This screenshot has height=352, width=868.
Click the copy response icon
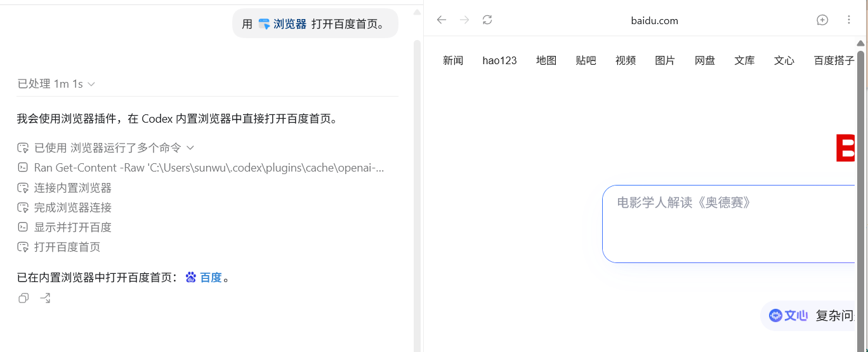coord(23,298)
